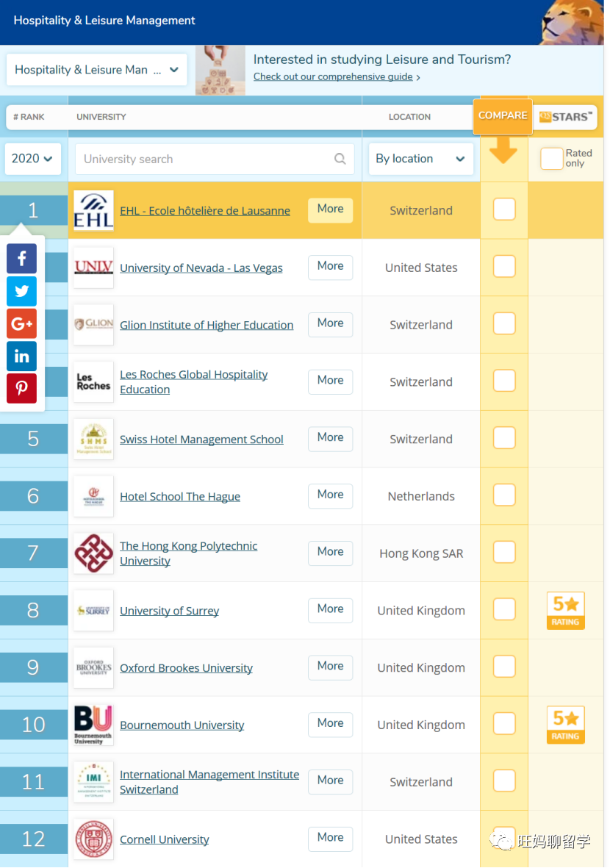610x868 pixels.
Task: Click the EHL logo
Action: point(93,210)
